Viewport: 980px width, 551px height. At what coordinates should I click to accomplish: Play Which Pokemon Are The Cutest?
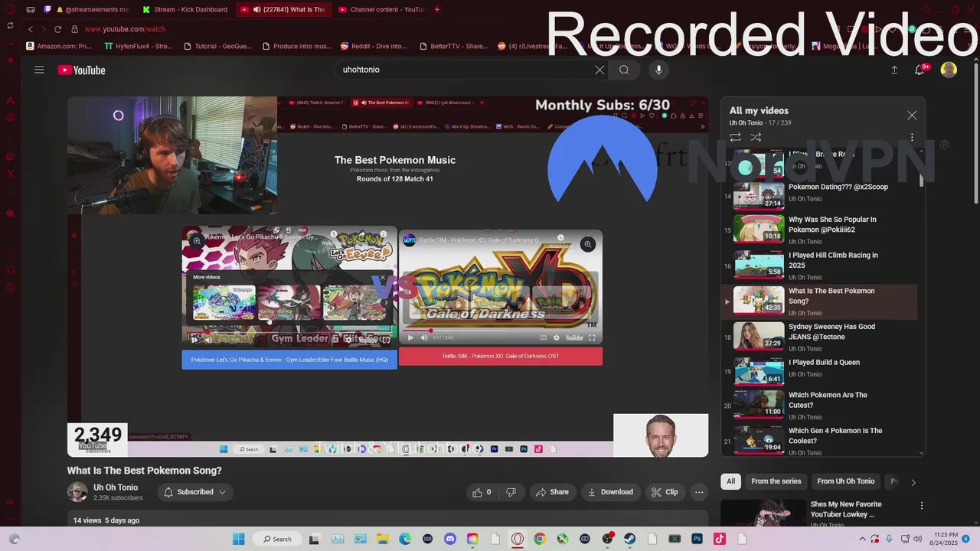[x=819, y=407]
